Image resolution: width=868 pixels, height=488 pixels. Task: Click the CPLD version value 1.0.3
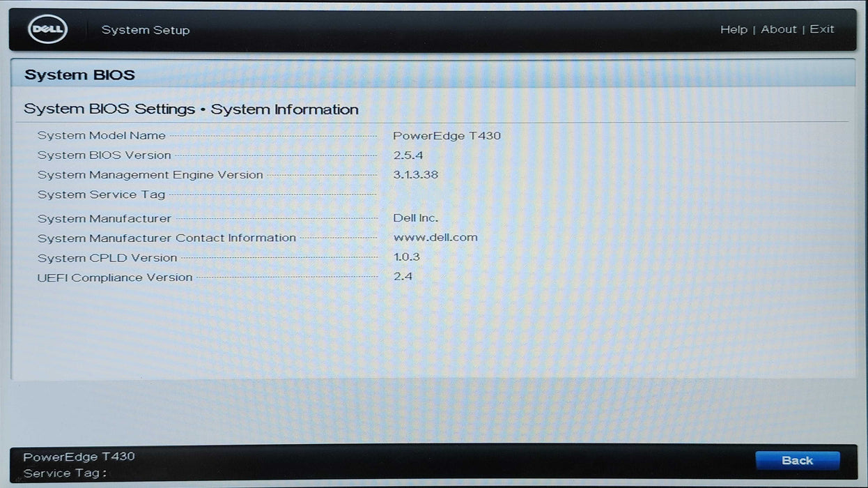pos(407,257)
